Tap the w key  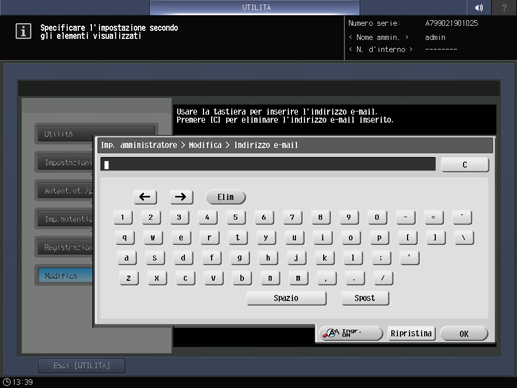tap(153, 238)
